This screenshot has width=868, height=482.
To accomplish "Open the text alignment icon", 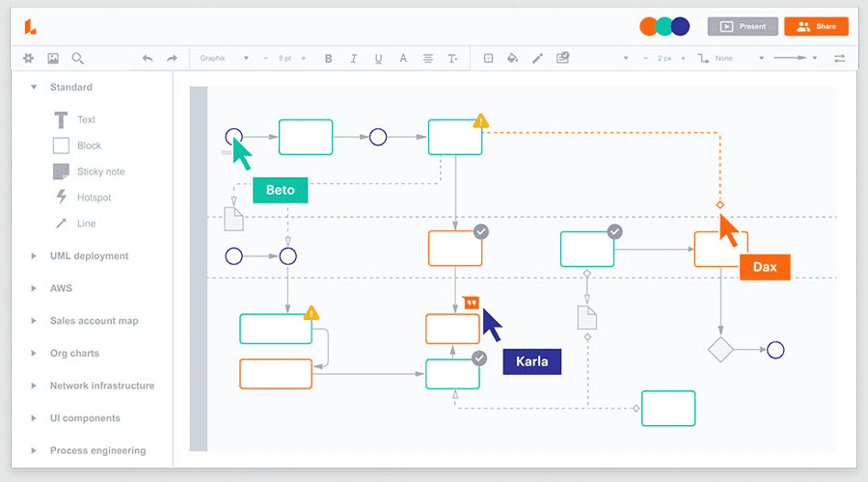I will tap(428, 58).
